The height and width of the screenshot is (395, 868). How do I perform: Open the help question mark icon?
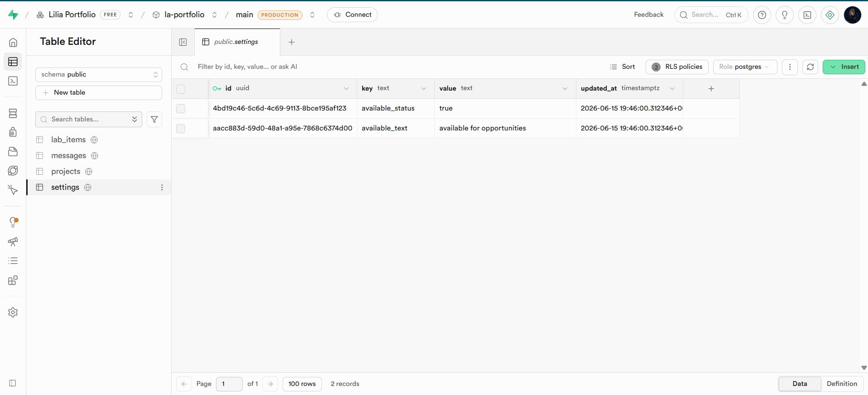762,15
